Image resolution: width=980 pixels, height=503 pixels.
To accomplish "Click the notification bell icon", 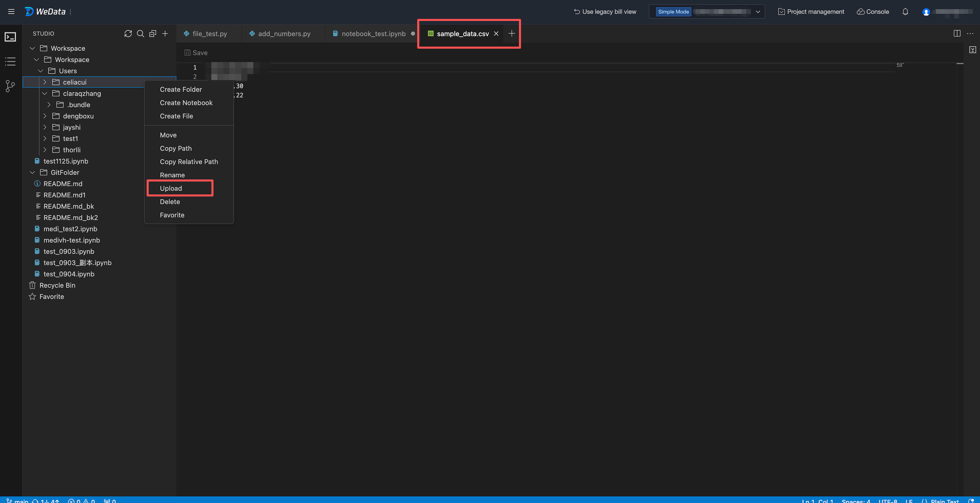I will click(x=905, y=12).
